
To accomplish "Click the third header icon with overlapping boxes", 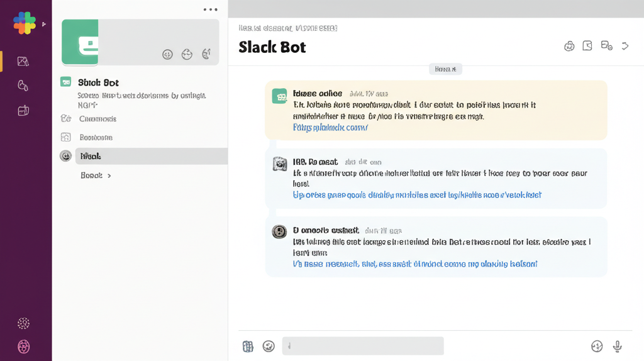I will tap(607, 45).
